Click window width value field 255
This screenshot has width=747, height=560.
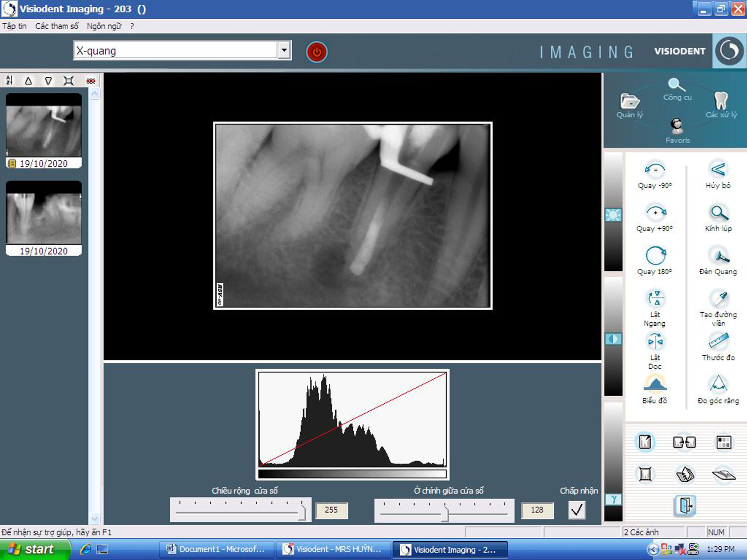[x=331, y=510]
